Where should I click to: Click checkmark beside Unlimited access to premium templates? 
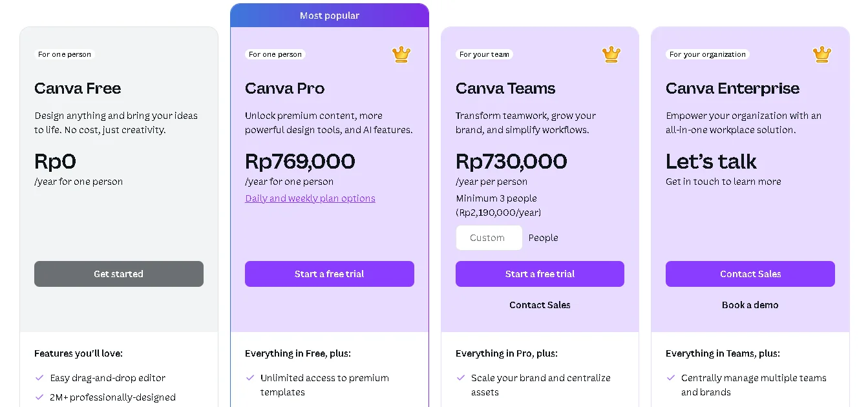(250, 378)
